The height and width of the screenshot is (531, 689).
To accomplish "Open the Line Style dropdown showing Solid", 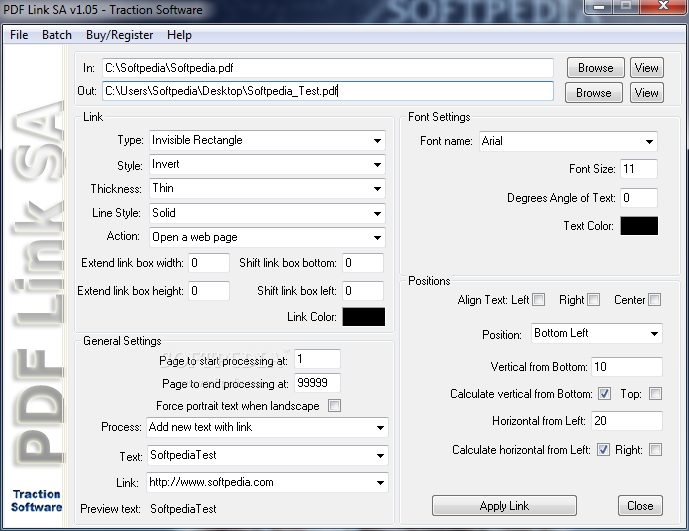I will [267, 213].
